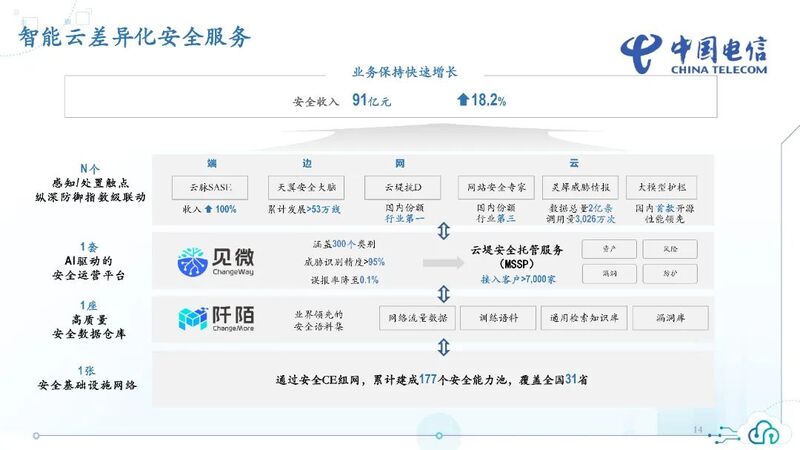Click the page number 14

698,430
